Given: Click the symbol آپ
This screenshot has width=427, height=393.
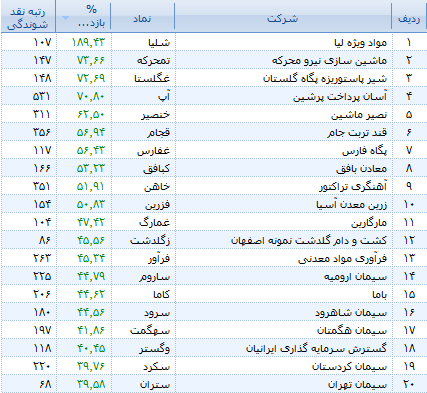Looking at the screenshot, I should pyautogui.click(x=164, y=97).
